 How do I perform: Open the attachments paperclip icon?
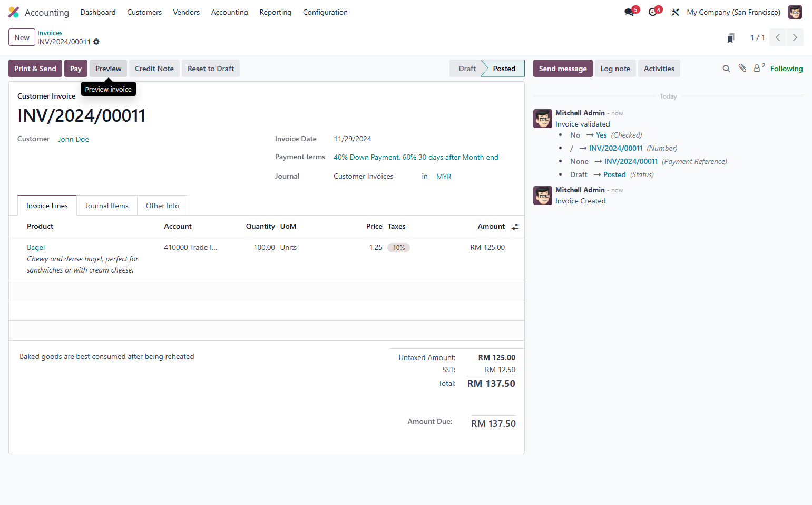coord(742,68)
